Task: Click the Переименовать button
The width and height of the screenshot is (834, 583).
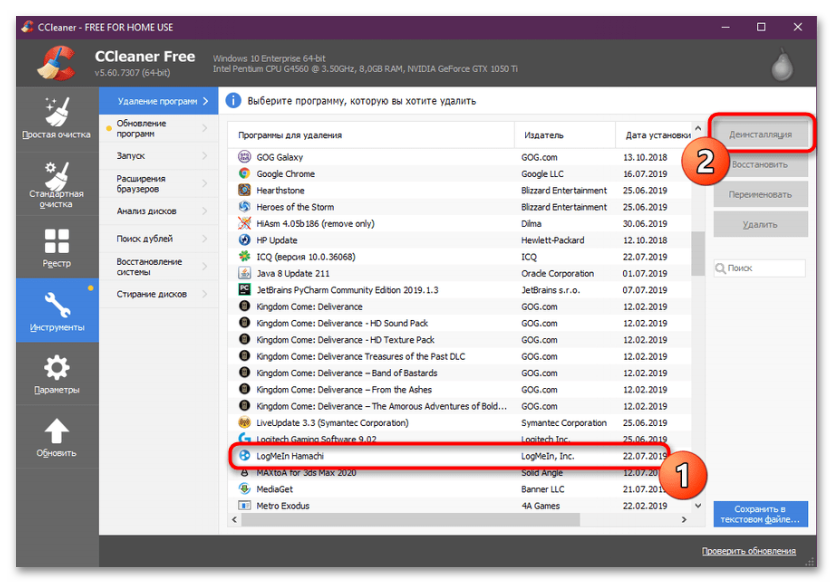Action: 761,195
